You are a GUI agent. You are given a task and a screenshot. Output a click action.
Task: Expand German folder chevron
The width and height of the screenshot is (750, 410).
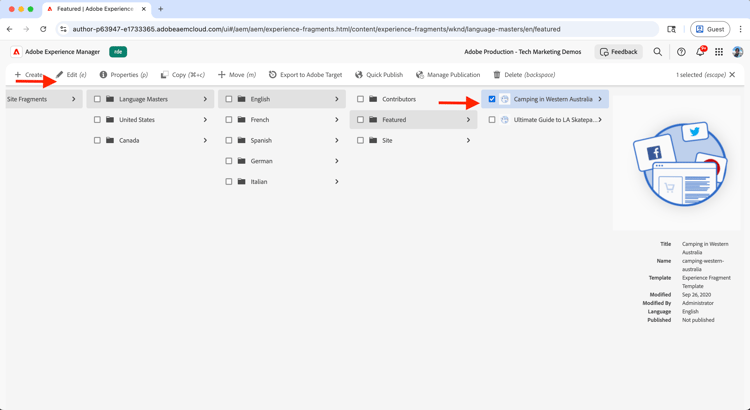pyautogui.click(x=337, y=161)
